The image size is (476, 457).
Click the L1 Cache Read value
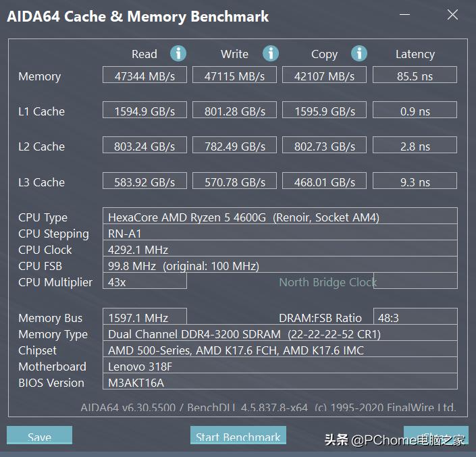(x=145, y=111)
